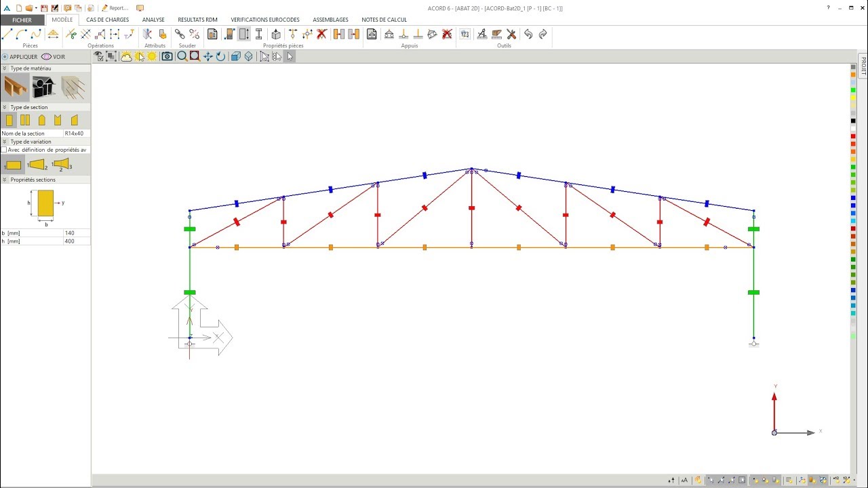This screenshot has height=488, width=868.
Task: Open the truss generator tool
Action: 53,34
